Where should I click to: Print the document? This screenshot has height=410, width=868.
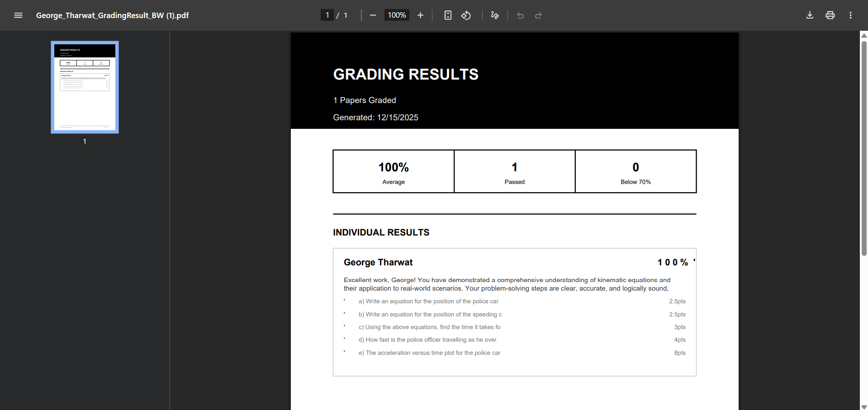click(830, 15)
